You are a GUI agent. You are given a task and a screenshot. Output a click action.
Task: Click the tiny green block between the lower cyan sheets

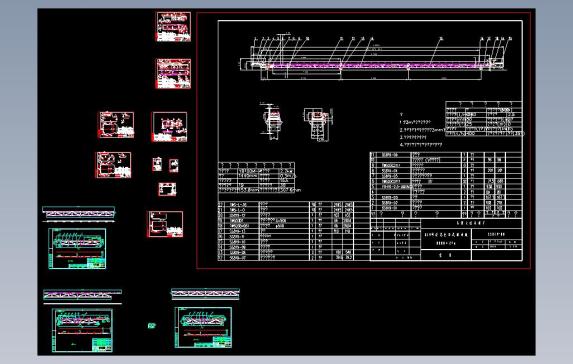(151, 326)
